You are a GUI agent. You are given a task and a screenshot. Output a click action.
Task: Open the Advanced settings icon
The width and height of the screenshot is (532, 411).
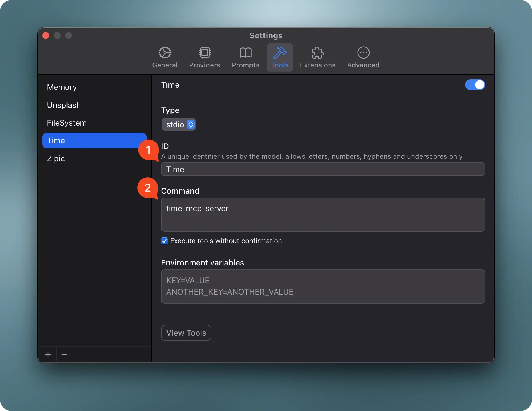363,57
